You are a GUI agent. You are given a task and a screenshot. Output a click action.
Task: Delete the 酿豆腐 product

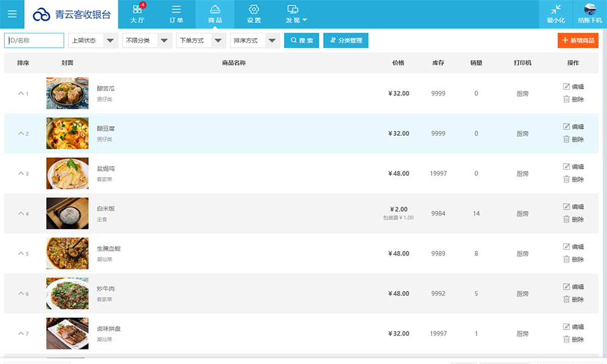574,140
